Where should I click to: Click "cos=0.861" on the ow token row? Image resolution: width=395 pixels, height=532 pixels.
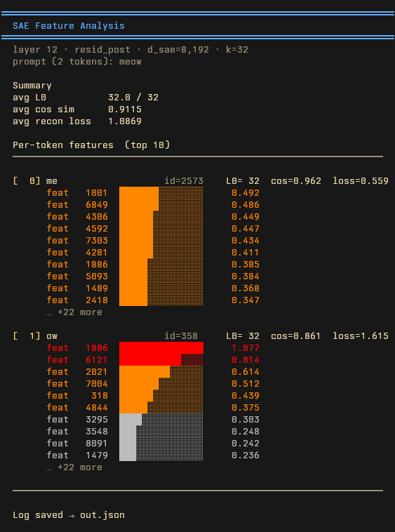click(296, 336)
